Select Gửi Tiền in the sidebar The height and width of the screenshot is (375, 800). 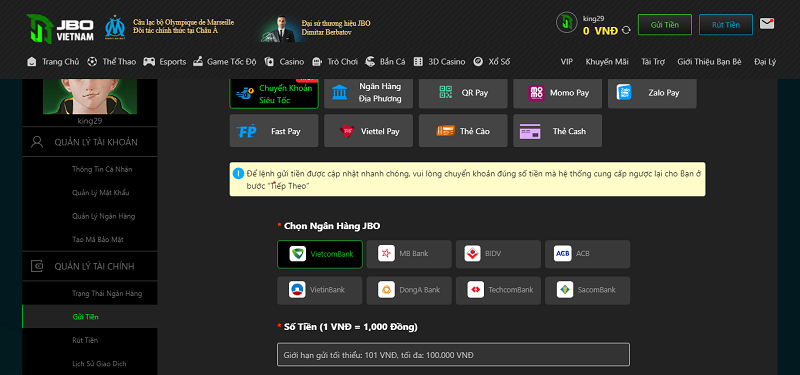tap(90, 317)
